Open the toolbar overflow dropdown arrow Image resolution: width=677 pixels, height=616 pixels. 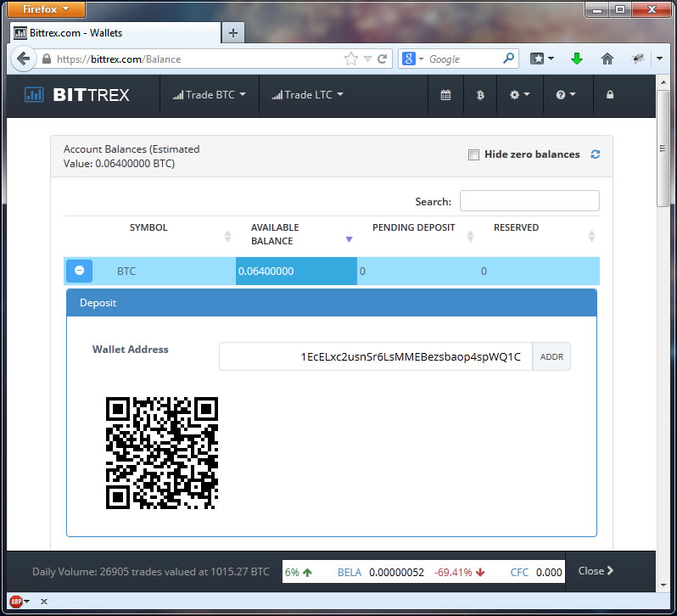point(659,59)
